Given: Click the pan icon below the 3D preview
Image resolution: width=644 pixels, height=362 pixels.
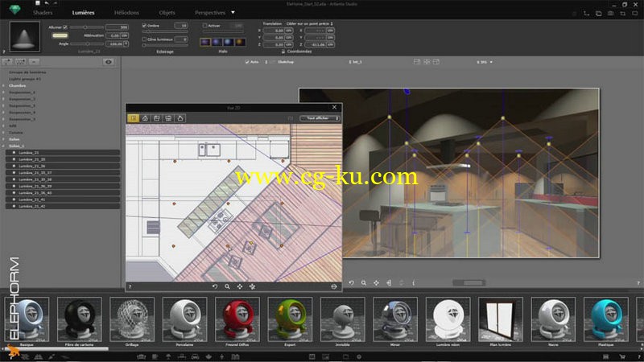Looking at the screenshot, I should pos(376,283).
